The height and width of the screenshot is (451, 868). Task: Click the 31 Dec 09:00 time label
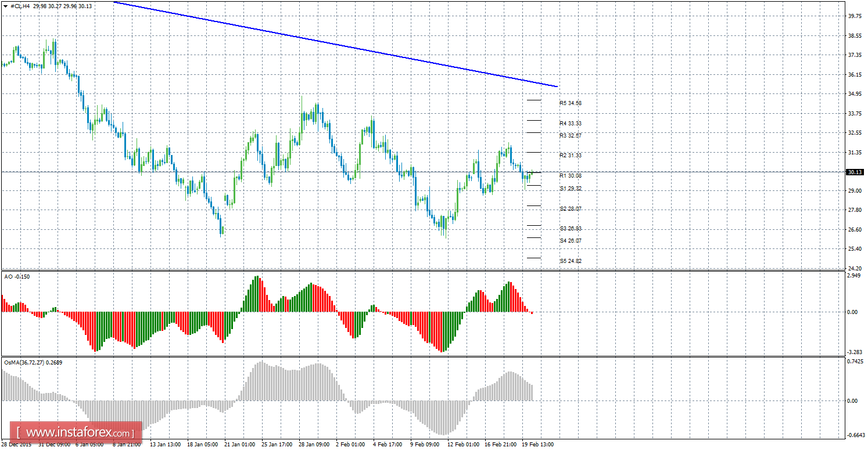(x=54, y=445)
